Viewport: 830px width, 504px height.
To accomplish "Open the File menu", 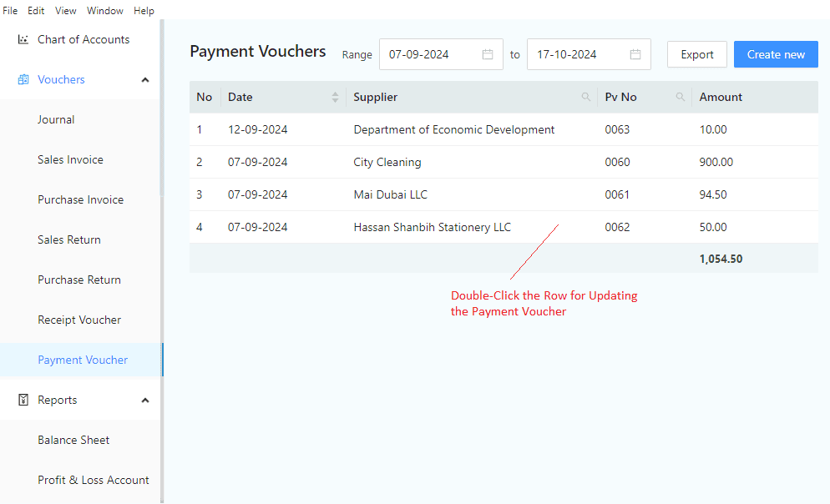I will point(10,11).
